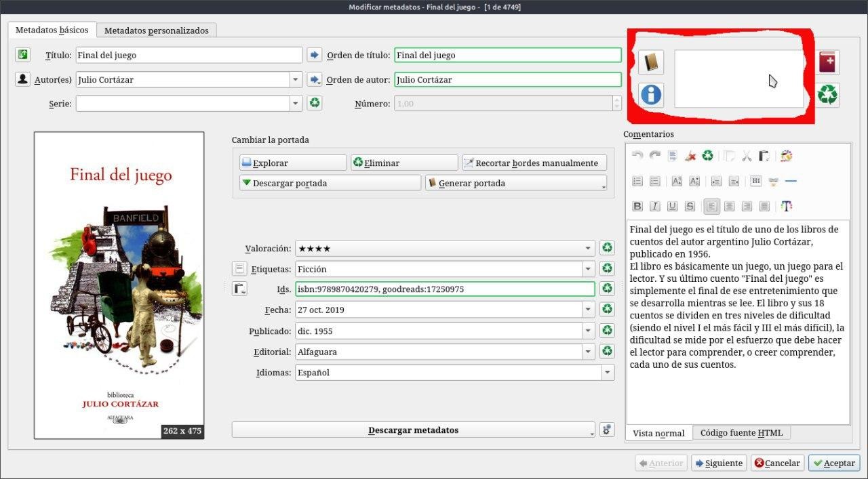Go to Siguiente book

719,463
